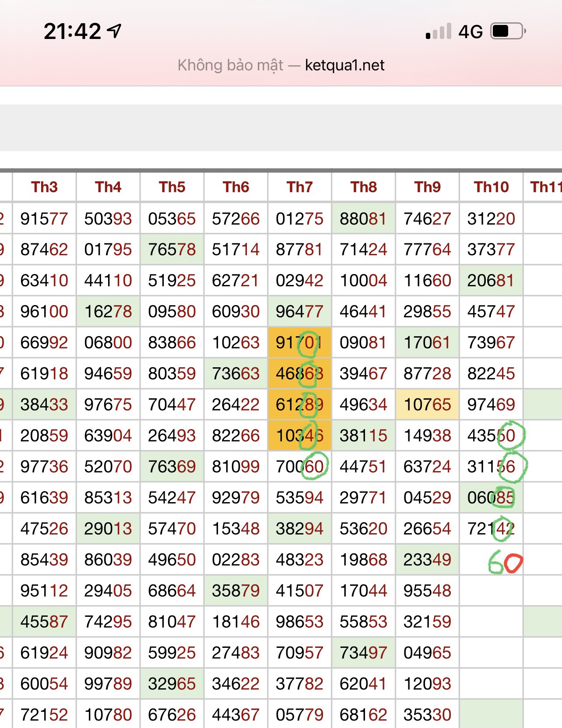Select the Th3 column header

coord(44,187)
